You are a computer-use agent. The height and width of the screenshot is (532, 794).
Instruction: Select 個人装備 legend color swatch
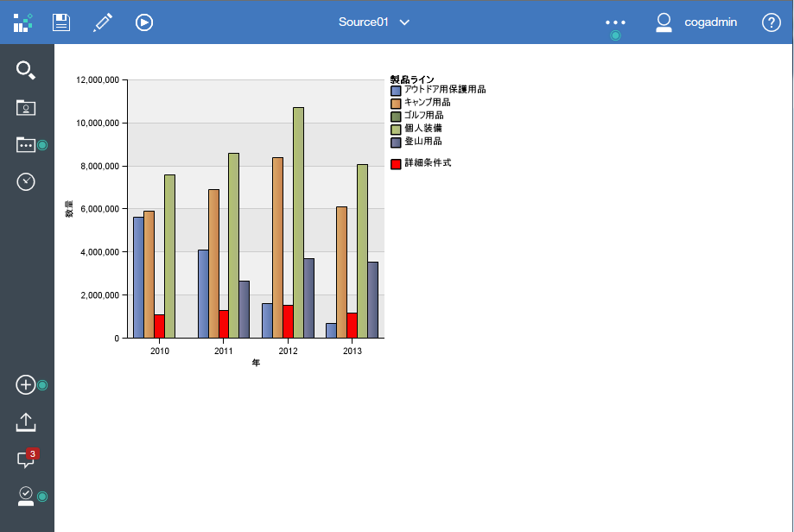point(396,130)
